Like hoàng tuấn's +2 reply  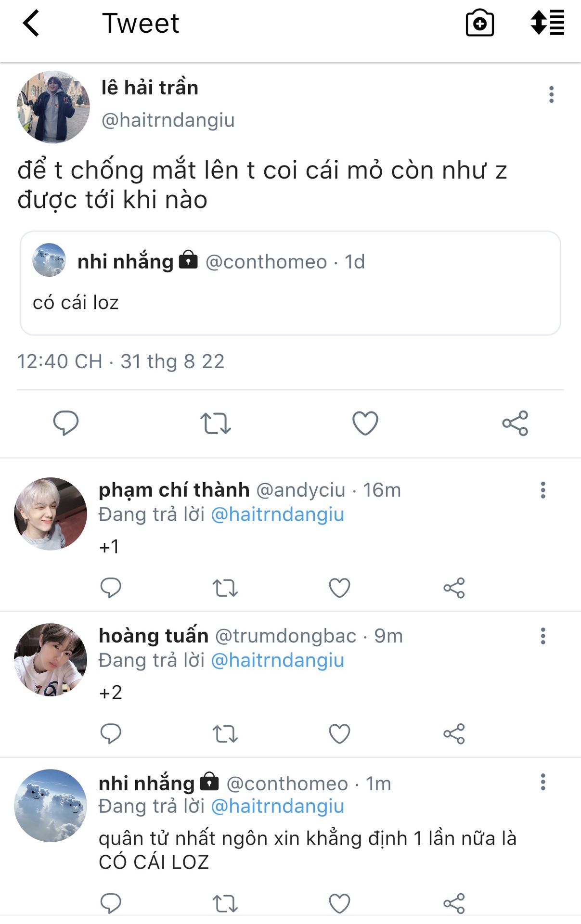point(339,734)
